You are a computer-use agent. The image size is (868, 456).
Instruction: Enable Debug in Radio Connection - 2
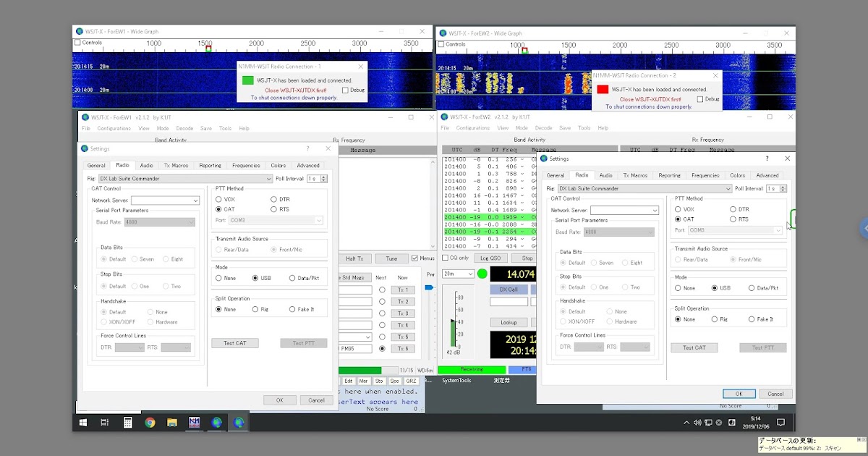pos(699,98)
